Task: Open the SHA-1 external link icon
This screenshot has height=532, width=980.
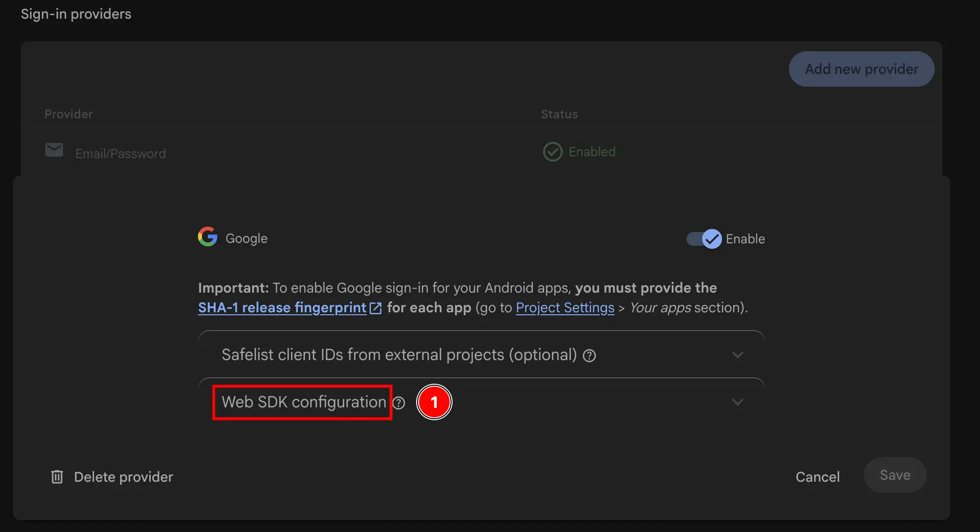Action: click(376, 307)
